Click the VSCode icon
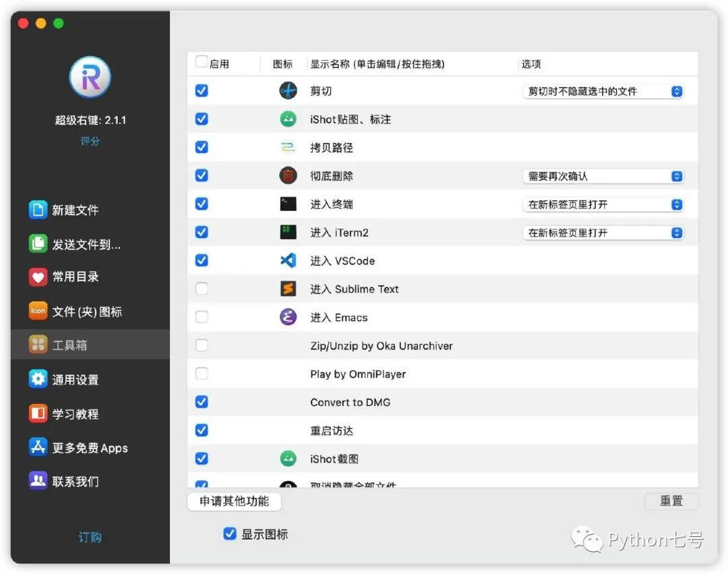The image size is (728, 574). coord(288,260)
